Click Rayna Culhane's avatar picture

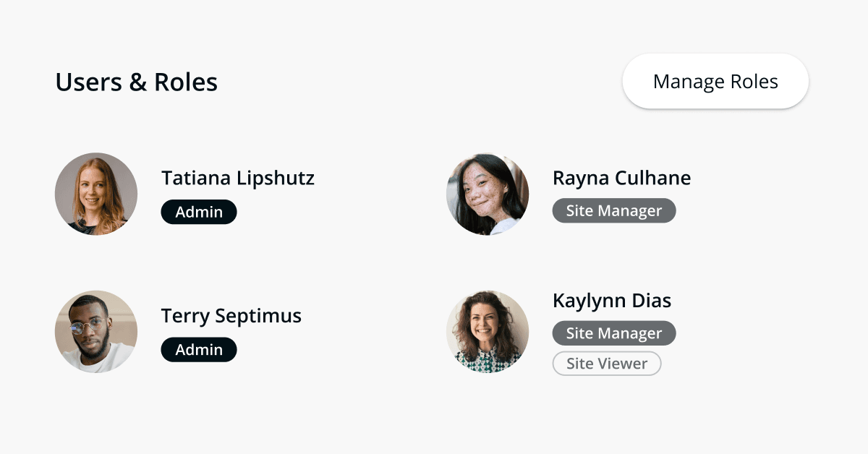tap(488, 194)
